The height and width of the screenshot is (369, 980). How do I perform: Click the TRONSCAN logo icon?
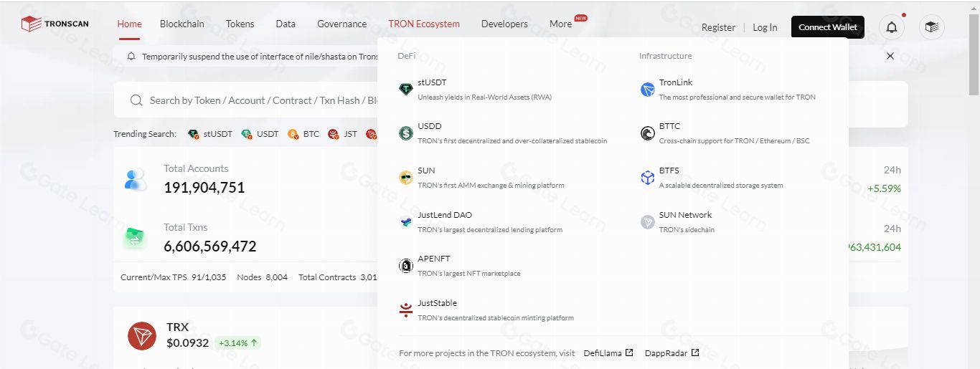point(31,24)
